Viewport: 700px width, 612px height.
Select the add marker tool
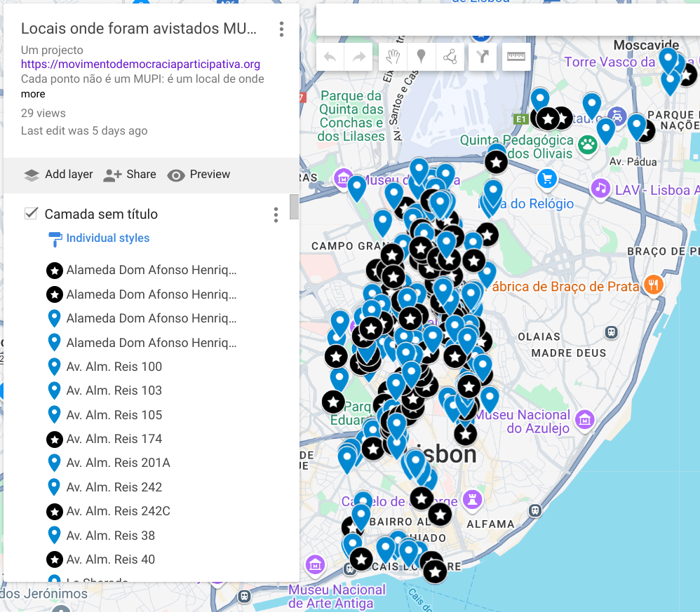coord(421,57)
